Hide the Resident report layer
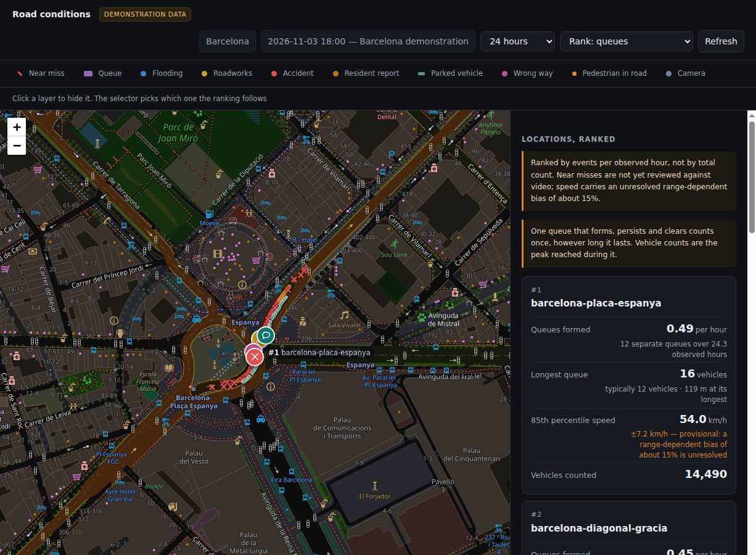Image resolution: width=756 pixels, height=555 pixels. tap(366, 73)
